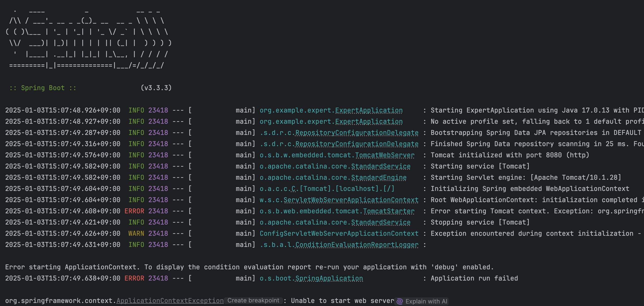Open StandardService link on Stopping service line
Viewport: 644px width, 306px height.
point(381,222)
